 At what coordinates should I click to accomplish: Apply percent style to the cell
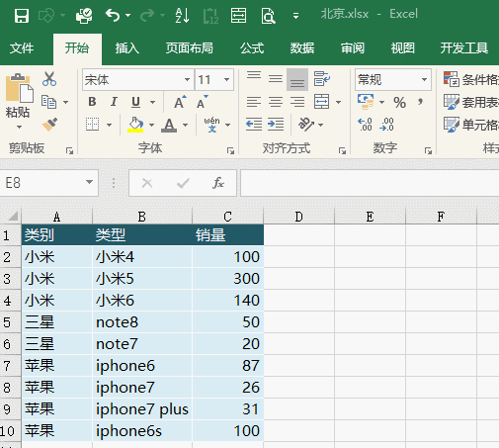pos(399,103)
